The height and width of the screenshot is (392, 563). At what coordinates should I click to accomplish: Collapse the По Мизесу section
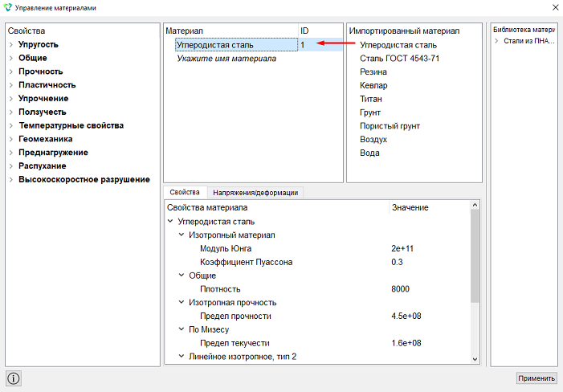[182, 329]
